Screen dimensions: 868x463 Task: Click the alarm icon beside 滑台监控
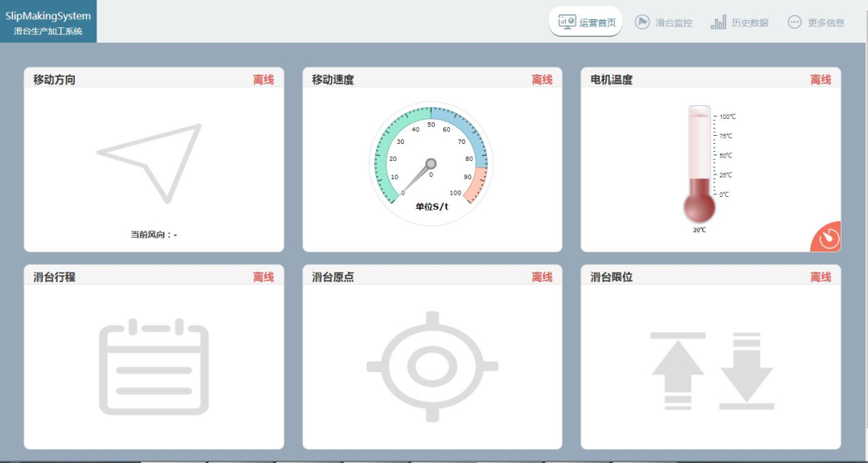641,22
